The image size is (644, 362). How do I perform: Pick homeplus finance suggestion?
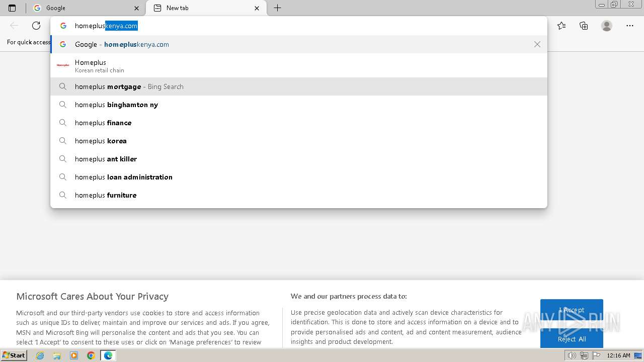coord(299,123)
